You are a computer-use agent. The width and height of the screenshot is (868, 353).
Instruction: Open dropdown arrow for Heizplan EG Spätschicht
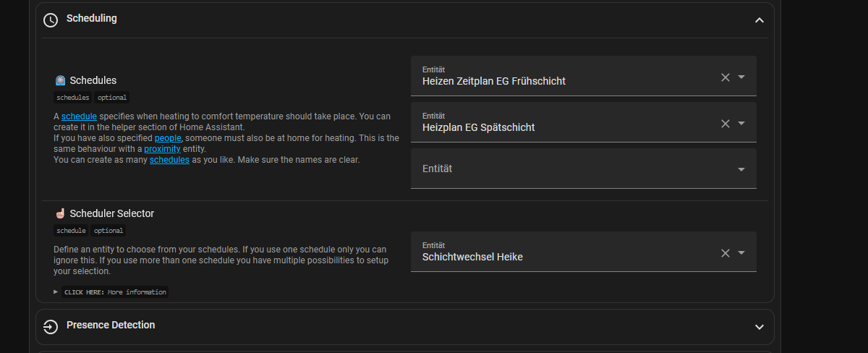(741, 124)
